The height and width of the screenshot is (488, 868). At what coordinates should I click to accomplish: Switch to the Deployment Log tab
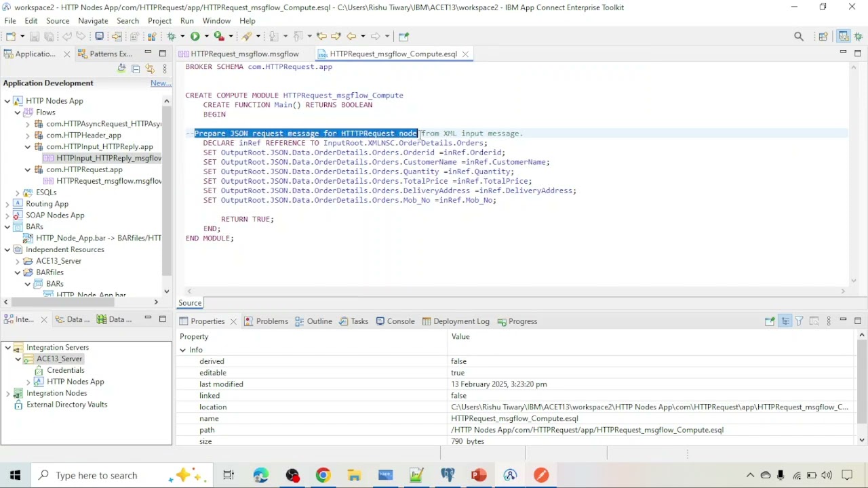coord(456,321)
